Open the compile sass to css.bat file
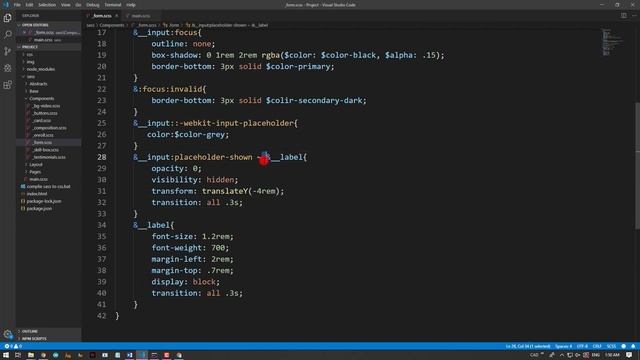Image resolution: width=640 pixels, height=360 pixels. [48, 187]
